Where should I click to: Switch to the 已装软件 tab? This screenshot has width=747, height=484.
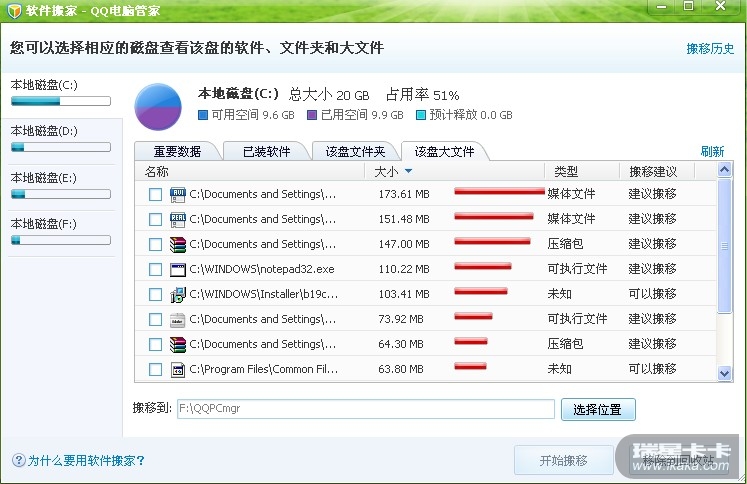point(266,152)
